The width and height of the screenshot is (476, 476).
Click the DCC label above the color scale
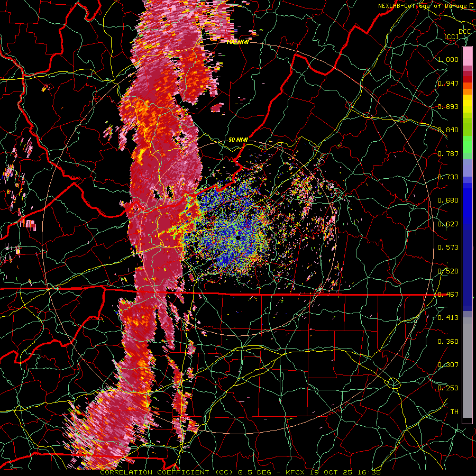[x=465, y=32]
